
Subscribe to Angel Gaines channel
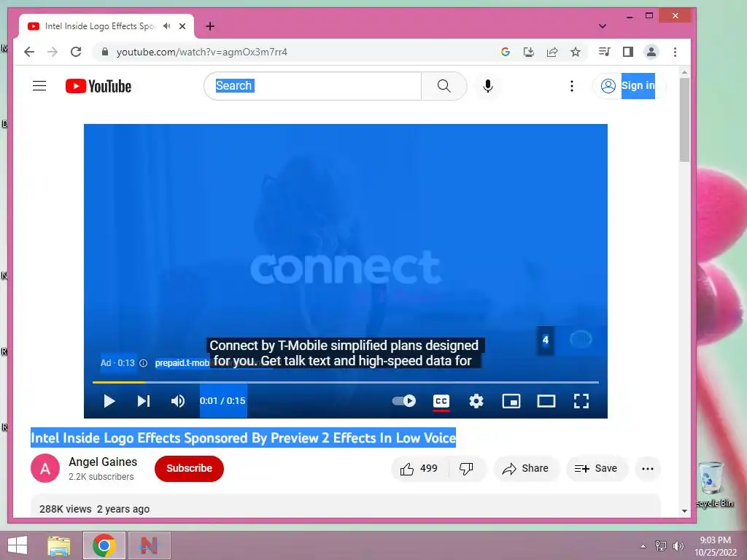(189, 469)
